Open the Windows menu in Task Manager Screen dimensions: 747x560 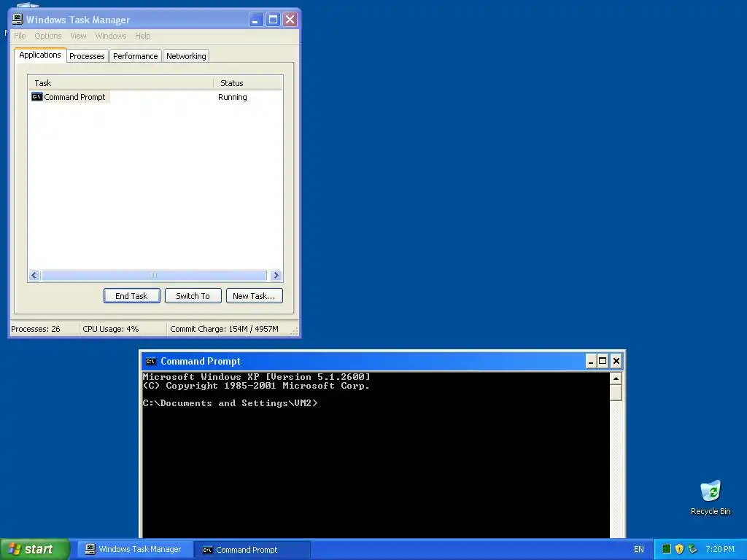(111, 36)
